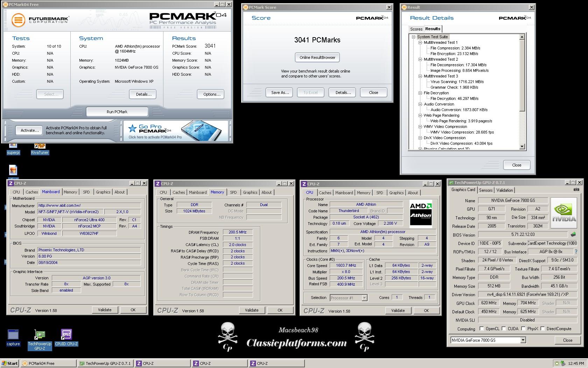The image size is (588, 368).
Task: Toggle the PhysX checkbox
Action: [x=523, y=329]
